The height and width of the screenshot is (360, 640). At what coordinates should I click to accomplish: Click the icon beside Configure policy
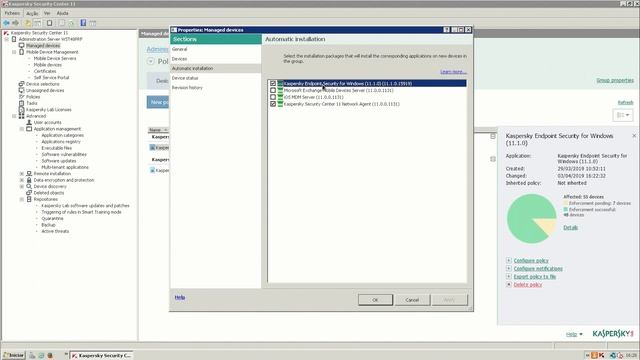[509, 260]
